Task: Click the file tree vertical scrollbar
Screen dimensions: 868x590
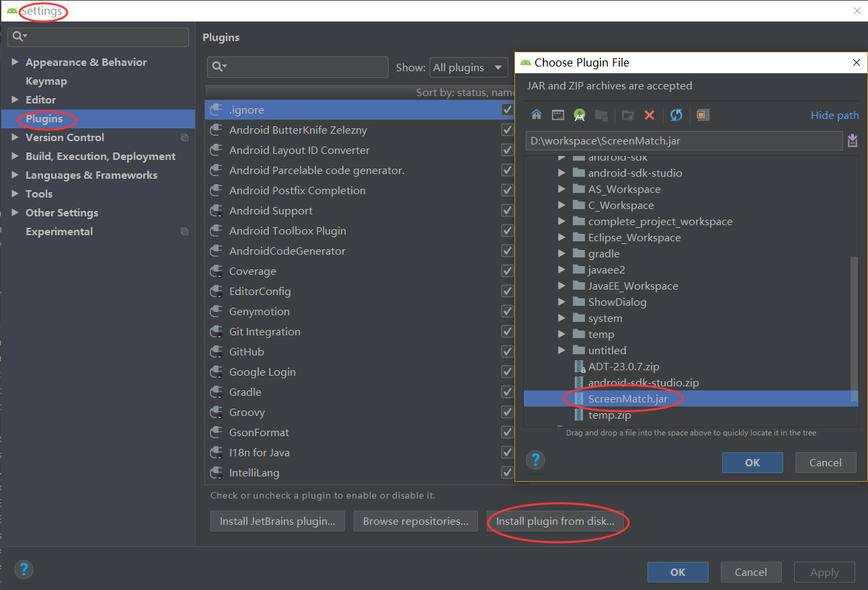Action: pyautogui.click(x=854, y=329)
